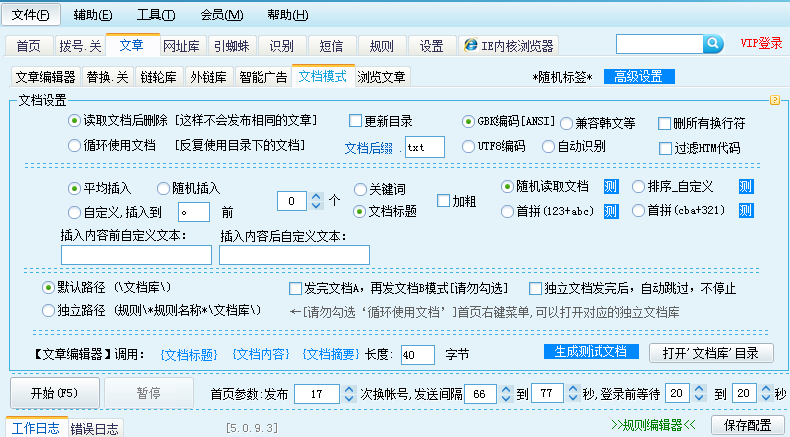Switch to 浏览文章 sub-tab
Image resolution: width=790 pixels, height=437 pixels.
[381, 77]
